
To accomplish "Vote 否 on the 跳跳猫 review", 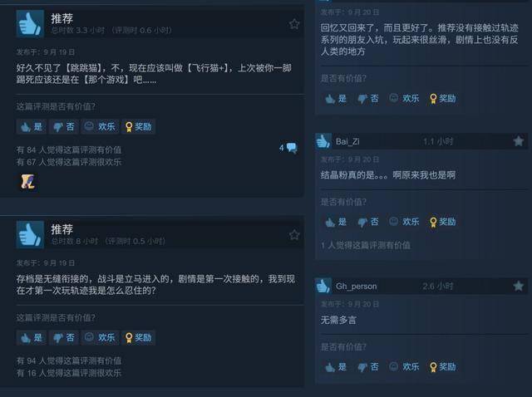I will tap(64, 127).
